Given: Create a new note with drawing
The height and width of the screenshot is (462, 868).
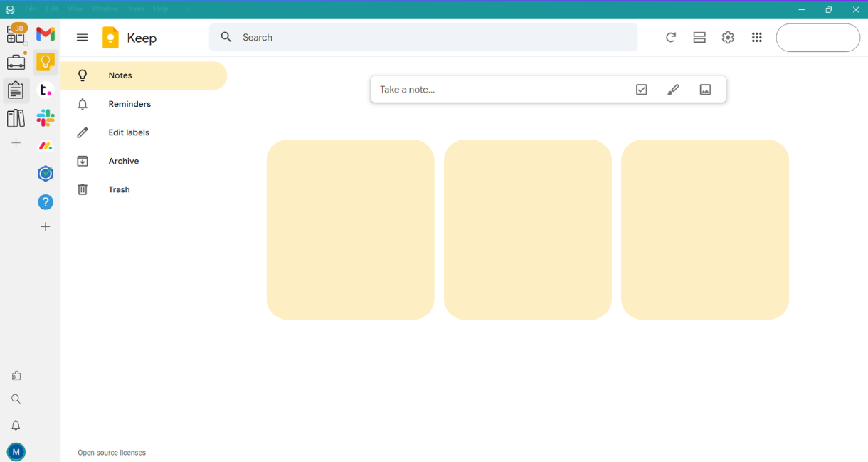Looking at the screenshot, I should [x=673, y=89].
